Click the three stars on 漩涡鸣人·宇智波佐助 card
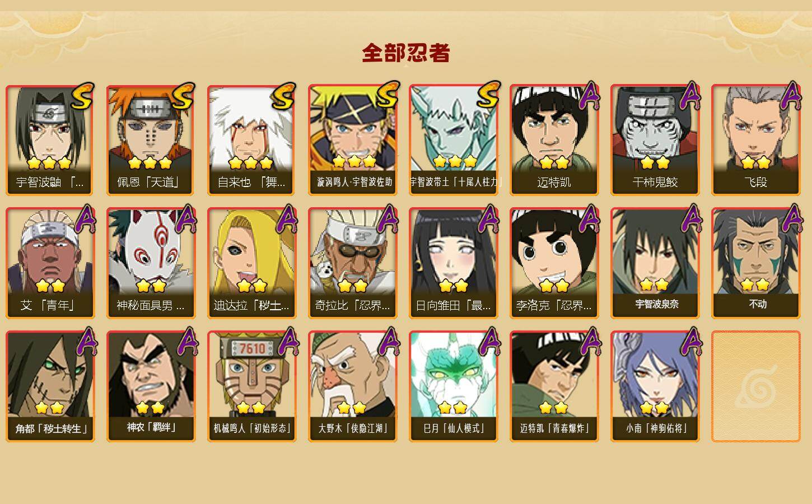Viewport: 812px width, 504px height. tap(354, 162)
